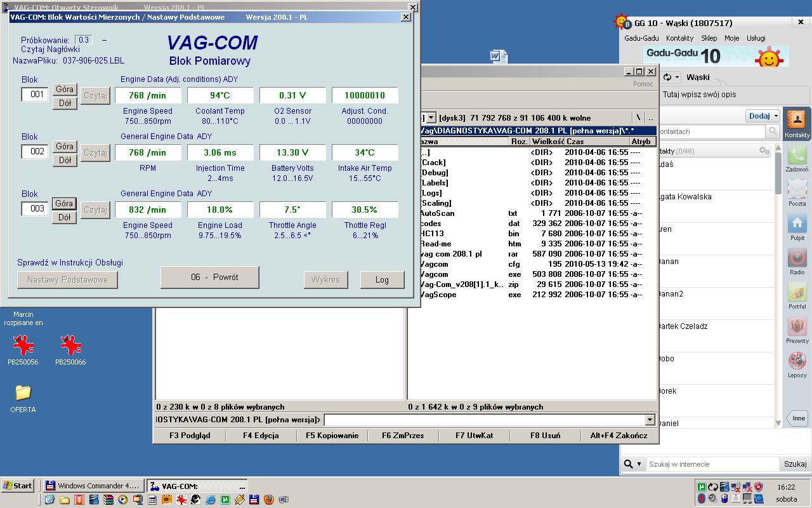Open Poczta mail icon in Gadu-Gadu
Viewport: 812px width, 508px height.
(797, 192)
